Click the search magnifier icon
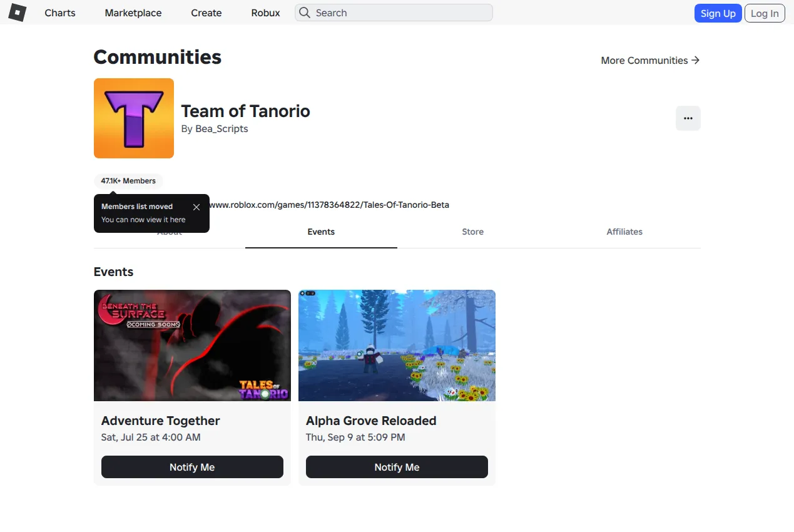Image resolution: width=794 pixels, height=532 pixels. (x=305, y=13)
